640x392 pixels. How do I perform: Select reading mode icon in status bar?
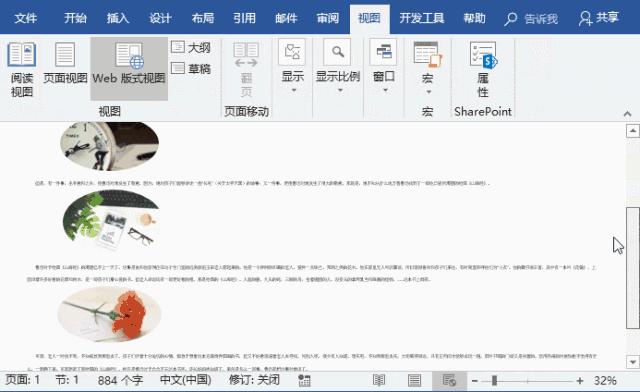pos(379,381)
